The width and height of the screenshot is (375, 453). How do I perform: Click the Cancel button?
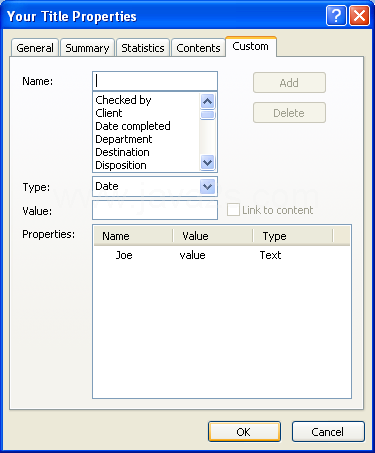(x=328, y=432)
